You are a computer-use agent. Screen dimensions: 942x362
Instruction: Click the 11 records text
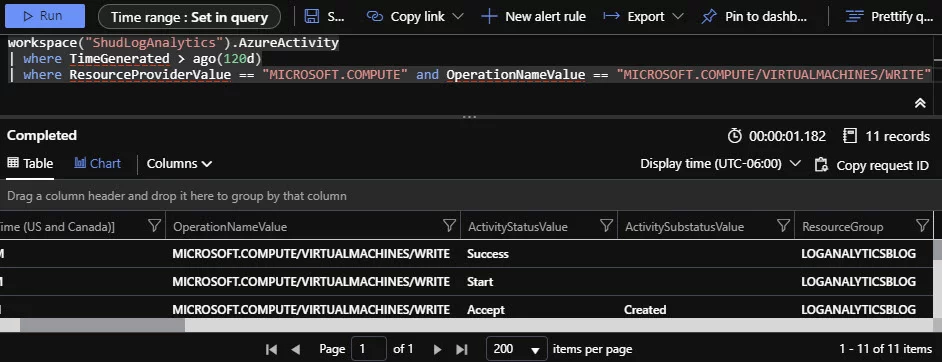897,136
